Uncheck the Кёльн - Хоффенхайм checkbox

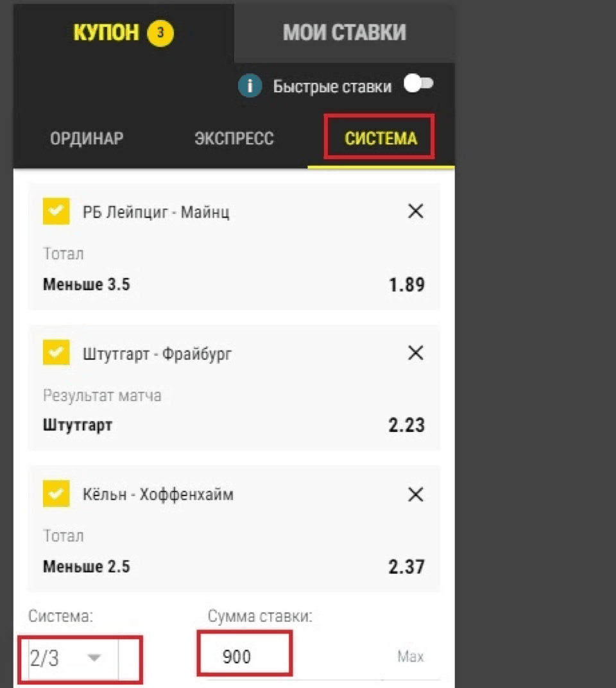pos(56,494)
